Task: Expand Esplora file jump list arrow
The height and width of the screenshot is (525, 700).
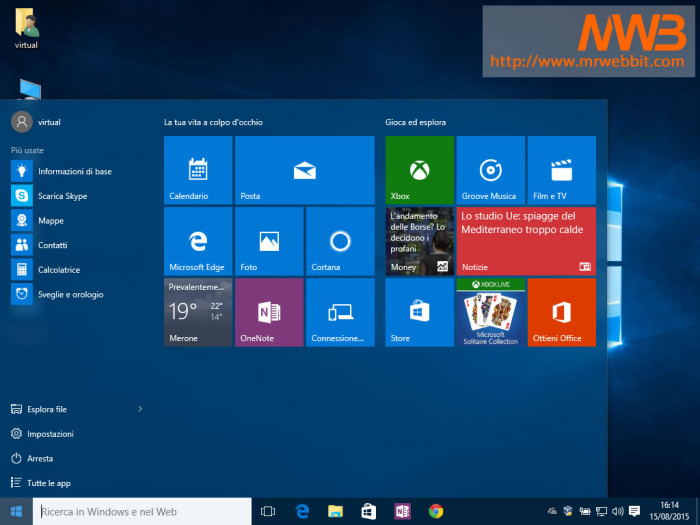Action: 140,409
